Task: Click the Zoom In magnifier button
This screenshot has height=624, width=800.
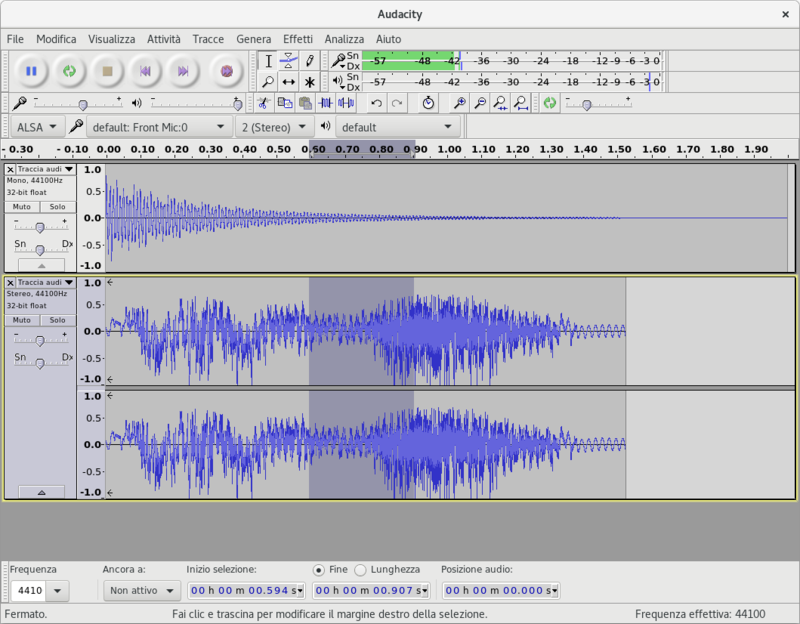Action: click(459, 103)
